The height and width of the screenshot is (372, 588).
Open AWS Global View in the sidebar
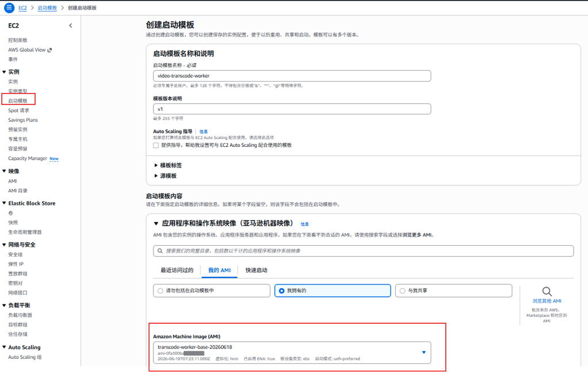pyautogui.click(x=27, y=50)
